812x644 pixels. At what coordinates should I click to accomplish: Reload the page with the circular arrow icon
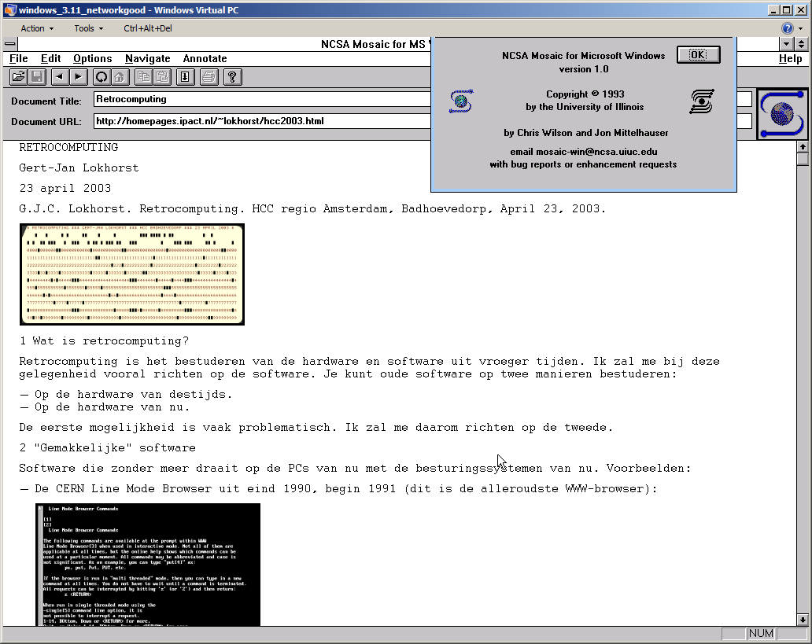tap(101, 77)
